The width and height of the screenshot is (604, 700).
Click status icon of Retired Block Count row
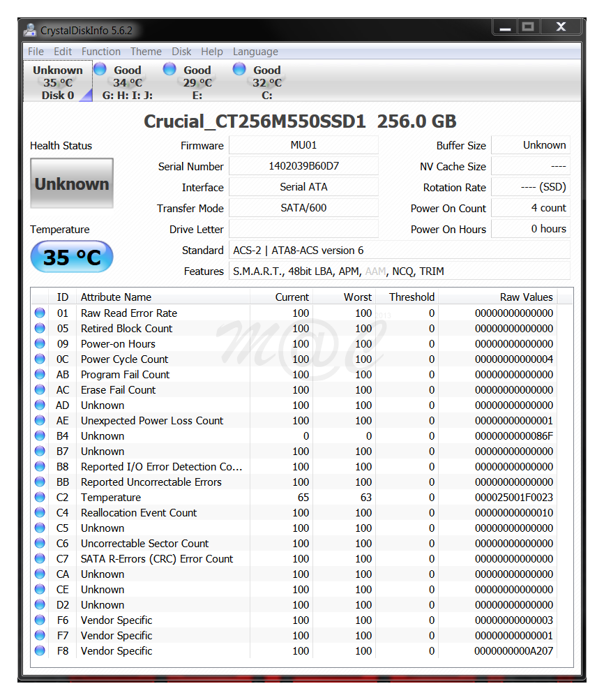(x=40, y=328)
